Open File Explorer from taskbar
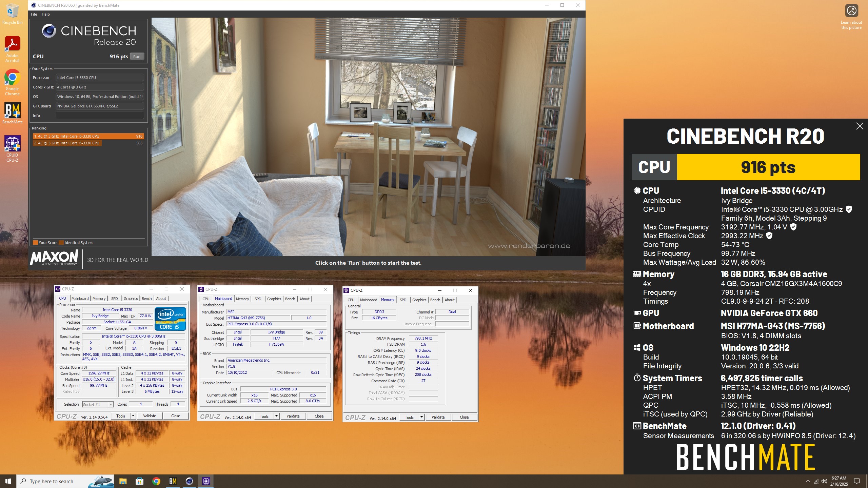 (x=123, y=481)
